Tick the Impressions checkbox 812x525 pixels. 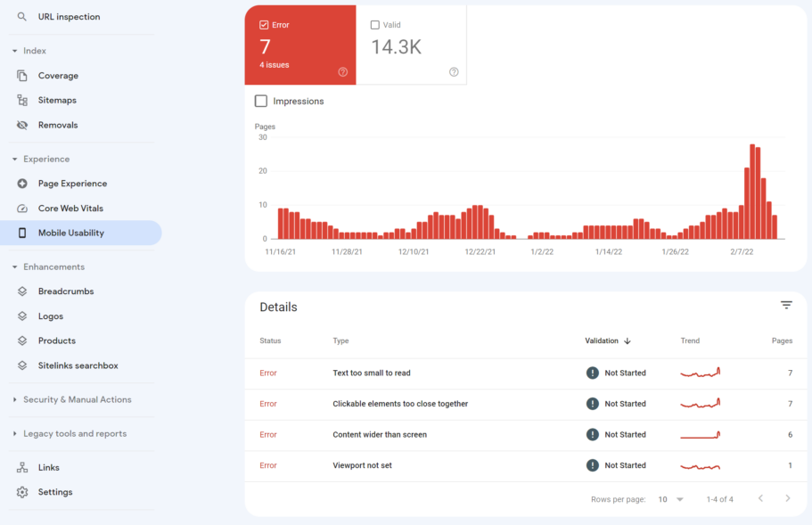261,102
